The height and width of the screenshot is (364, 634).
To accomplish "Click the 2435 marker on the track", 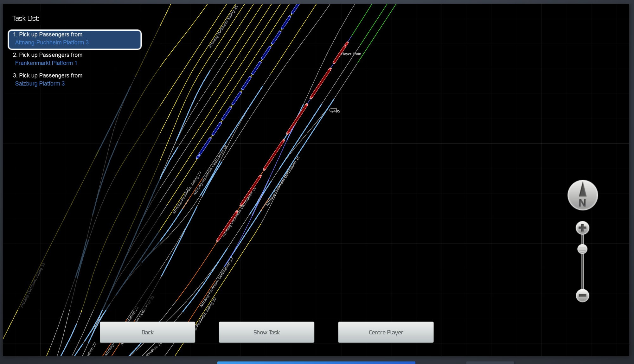I will point(335,111).
